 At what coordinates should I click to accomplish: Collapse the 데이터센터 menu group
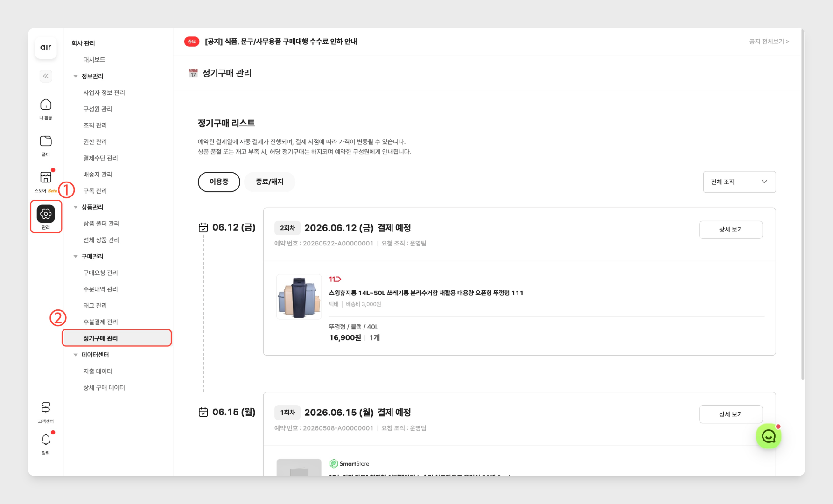pyautogui.click(x=76, y=355)
